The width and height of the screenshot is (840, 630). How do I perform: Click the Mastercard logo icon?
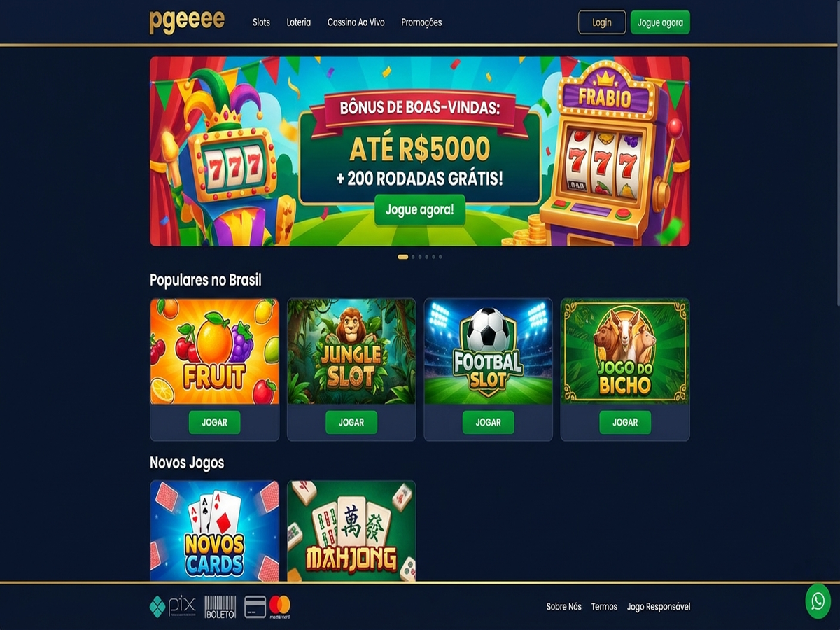tap(279, 606)
